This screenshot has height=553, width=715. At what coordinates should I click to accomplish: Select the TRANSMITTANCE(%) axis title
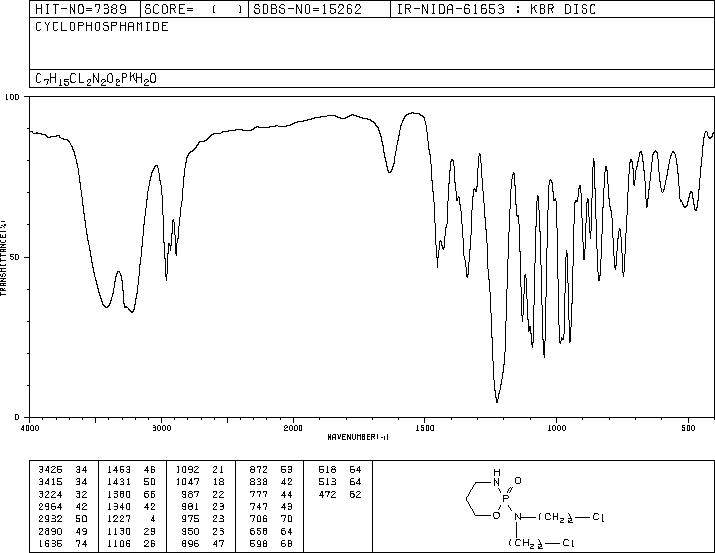[3, 257]
